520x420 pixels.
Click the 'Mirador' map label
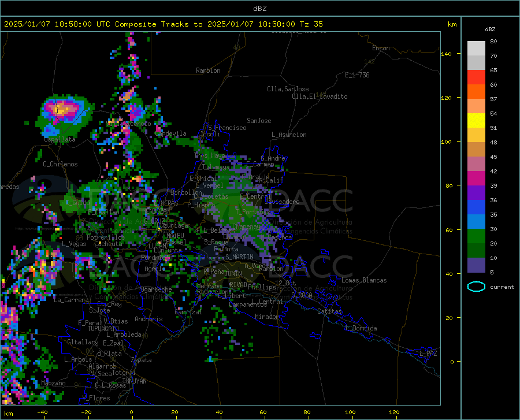pos(267,317)
